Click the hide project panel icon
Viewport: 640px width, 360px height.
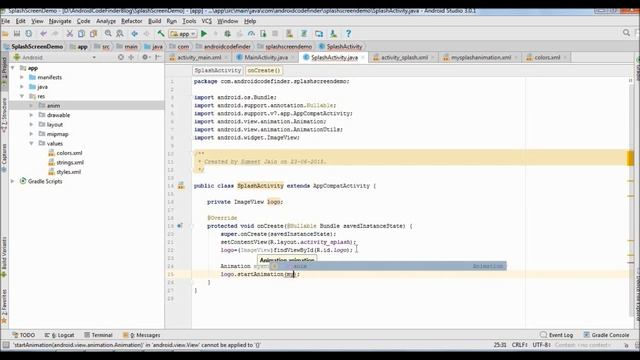tap(158, 58)
